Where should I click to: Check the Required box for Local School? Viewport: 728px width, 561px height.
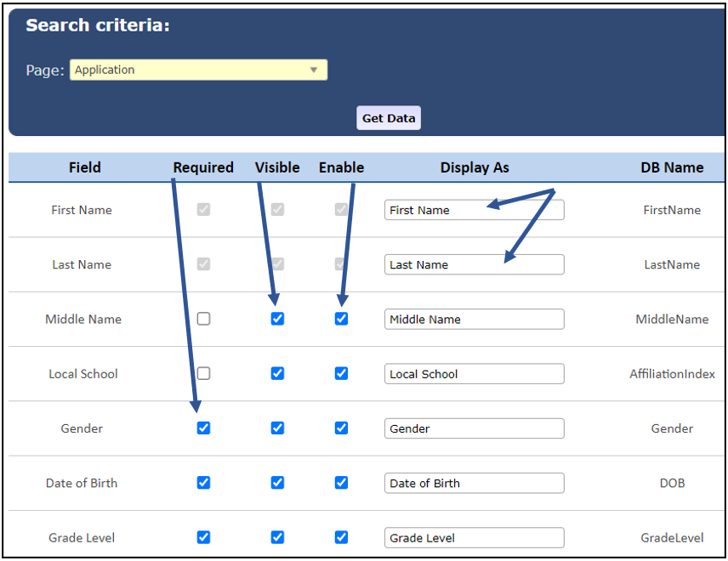tap(203, 373)
